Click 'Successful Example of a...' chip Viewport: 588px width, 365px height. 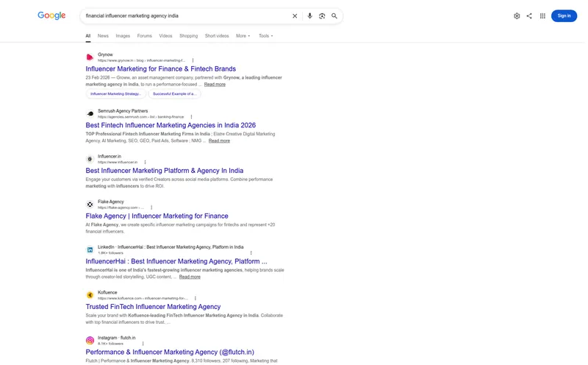click(174, 94)
